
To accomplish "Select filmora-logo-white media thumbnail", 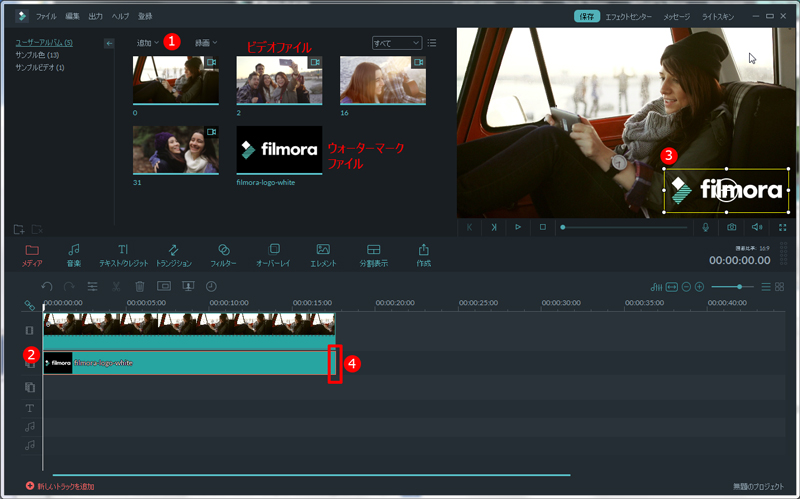I will tap(279, 150).
